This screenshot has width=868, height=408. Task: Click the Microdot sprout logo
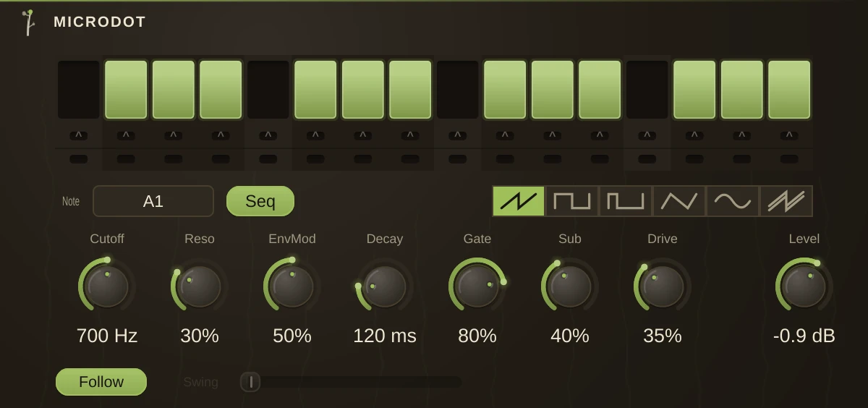[x=28, y=22]
